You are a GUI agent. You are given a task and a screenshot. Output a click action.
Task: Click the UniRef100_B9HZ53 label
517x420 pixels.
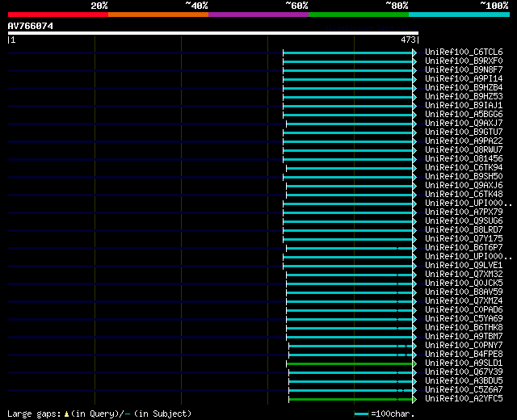[x=464, y=97]
